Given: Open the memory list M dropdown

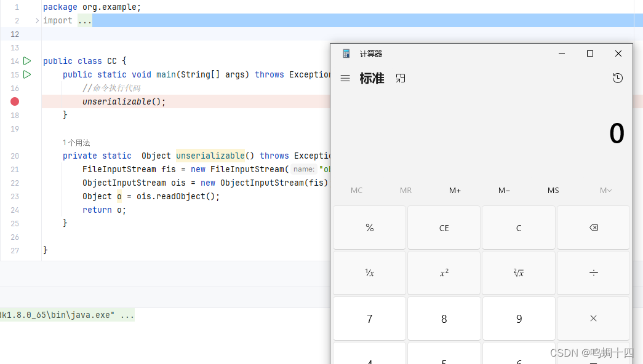Looking at the screenshot, I should [605, 190].
